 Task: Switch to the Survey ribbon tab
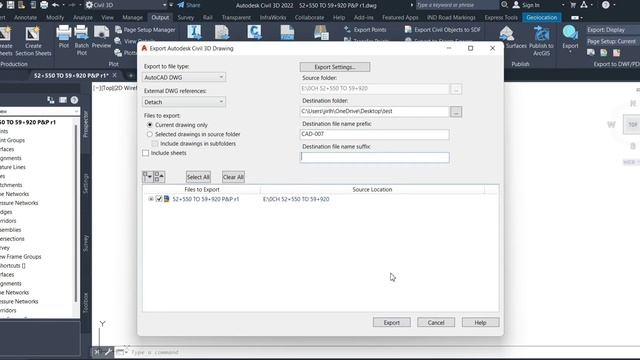[186, 18]
